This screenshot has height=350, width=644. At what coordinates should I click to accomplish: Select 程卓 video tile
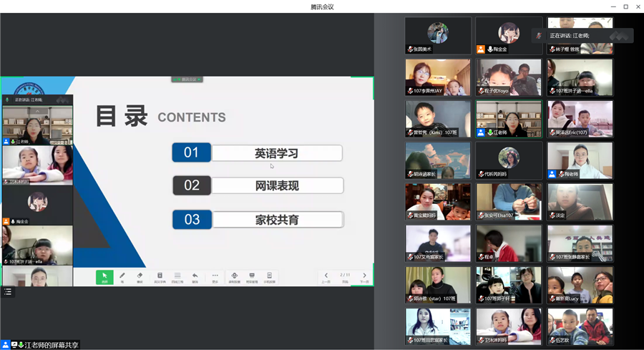coord(509,243)
